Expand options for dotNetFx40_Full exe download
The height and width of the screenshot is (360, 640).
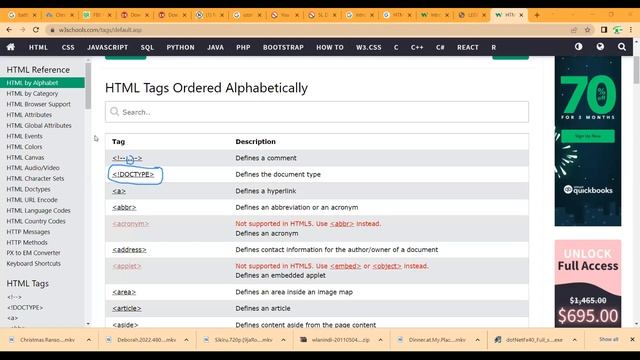click(575, 340)
